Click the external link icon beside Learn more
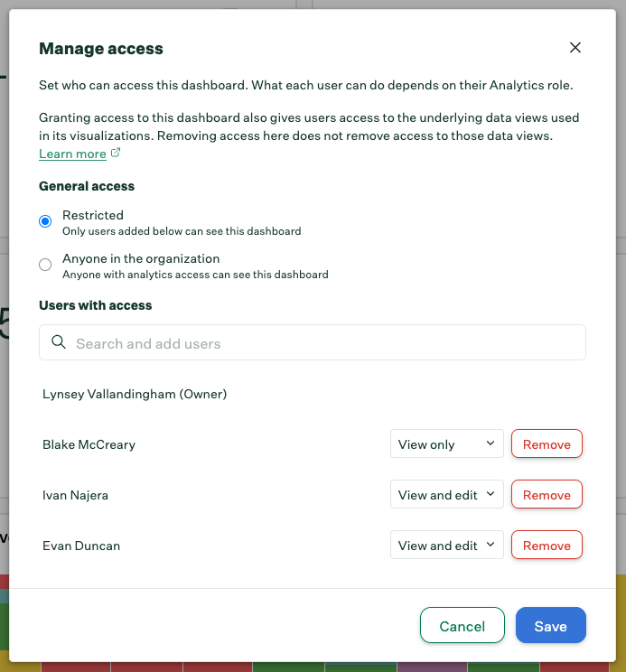The image size is (626, 672). click(x=116, y=153)
